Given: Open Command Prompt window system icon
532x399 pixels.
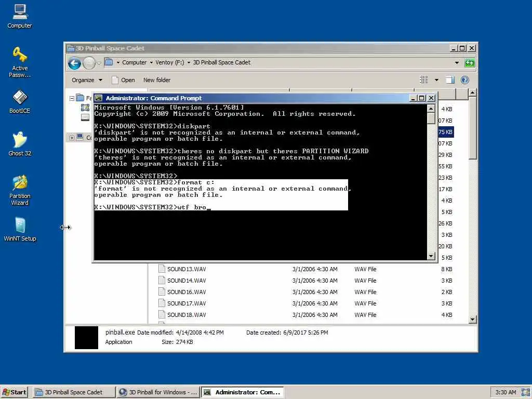Looking at the screenshot, I should pyautogui.click(x=98, y=98).
